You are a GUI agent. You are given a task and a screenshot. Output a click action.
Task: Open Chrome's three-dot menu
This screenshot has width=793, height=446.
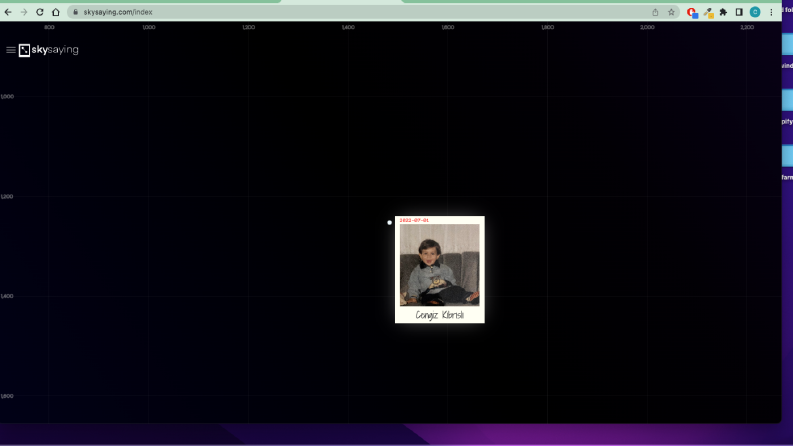771,12
